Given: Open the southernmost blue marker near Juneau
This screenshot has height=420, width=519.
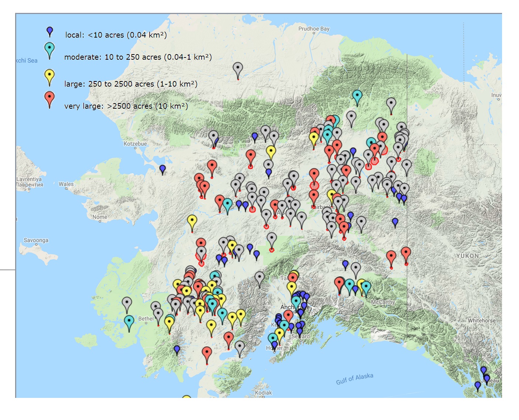Looking at the screenshot, I should pyautogui.click(x=478, y=386).
